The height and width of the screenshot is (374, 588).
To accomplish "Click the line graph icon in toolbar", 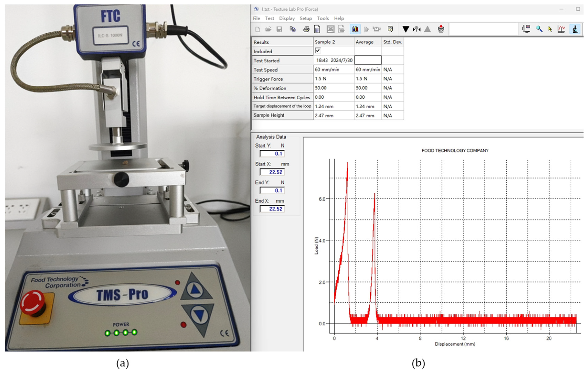I will pos(561,29).
